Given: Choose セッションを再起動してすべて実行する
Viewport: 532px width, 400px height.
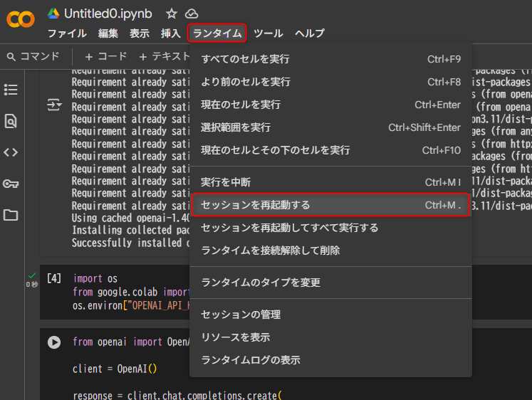Looking at the screenshot, I should [x=330, y=228].
